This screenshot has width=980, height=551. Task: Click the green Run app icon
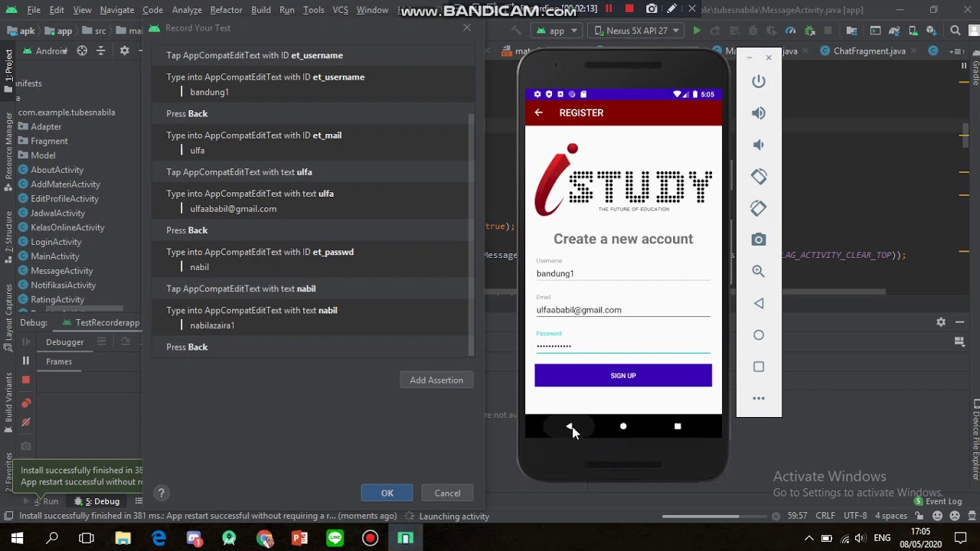pyautogui.click(x=697, y=31)
